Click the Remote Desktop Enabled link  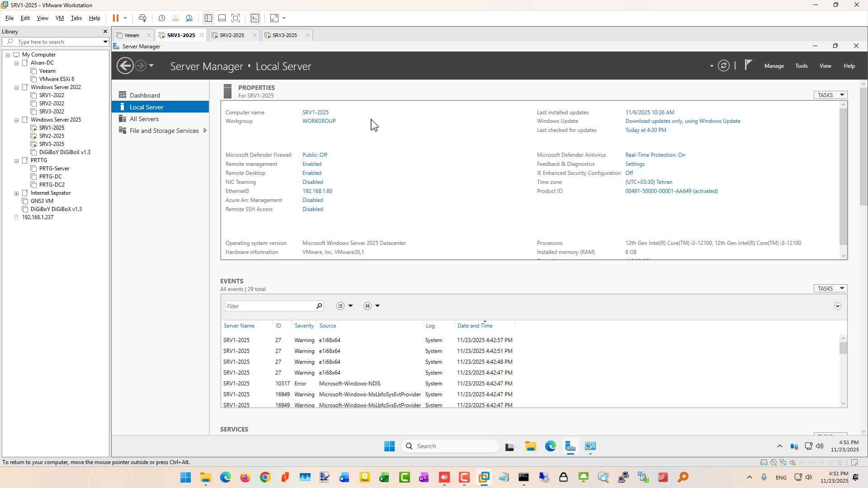(312, 173)
